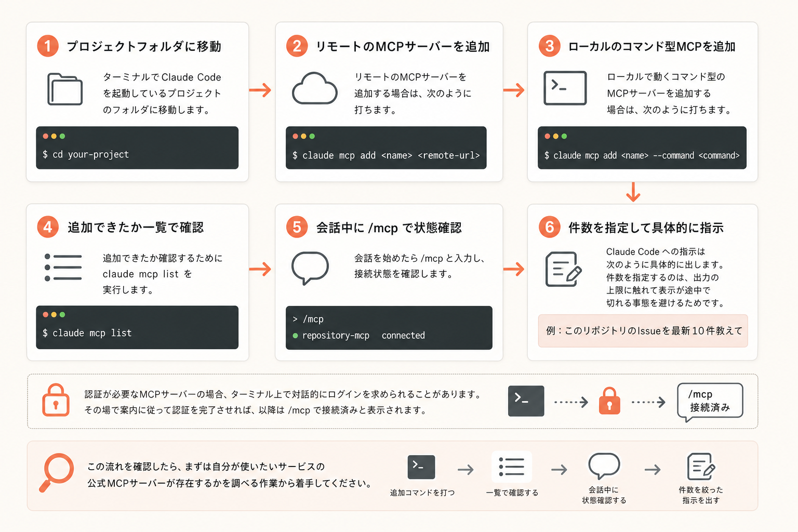Click the sentence starting 認証が必要なMCPサーバーの場合
Viewport: 798px width, 532px height.
[284, 394]
